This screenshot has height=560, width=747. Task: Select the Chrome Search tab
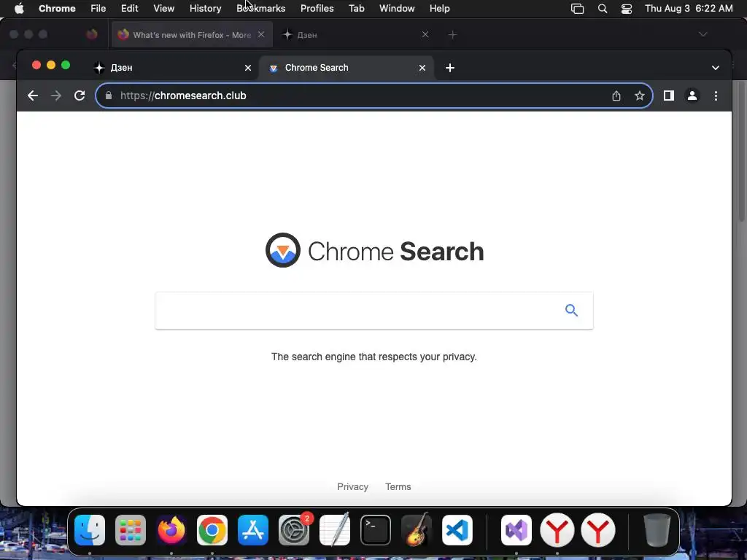tap(347, 68)
